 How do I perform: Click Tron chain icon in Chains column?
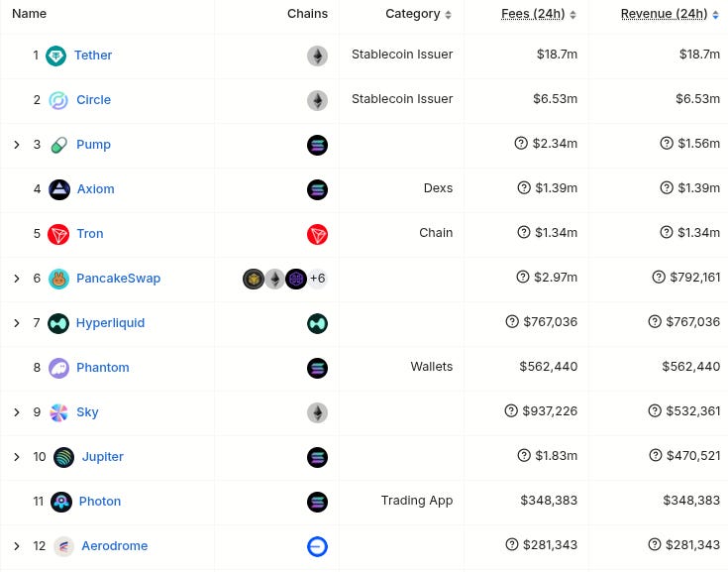click(x=317, y=234)
